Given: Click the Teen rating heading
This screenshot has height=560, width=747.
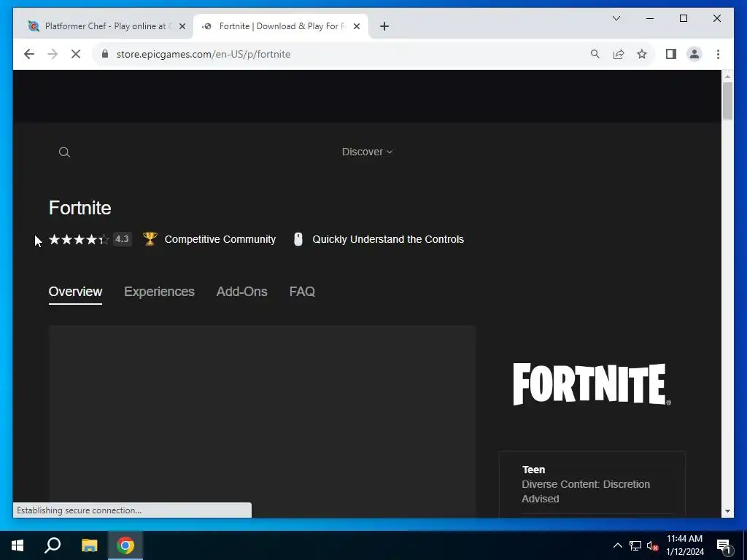Looking at the screenshot, I should pos(533,470).
